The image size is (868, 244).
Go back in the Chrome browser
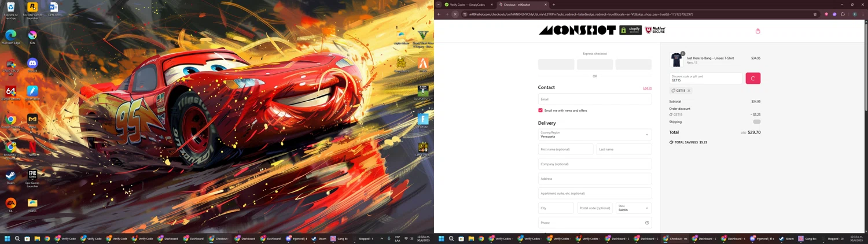439,14
